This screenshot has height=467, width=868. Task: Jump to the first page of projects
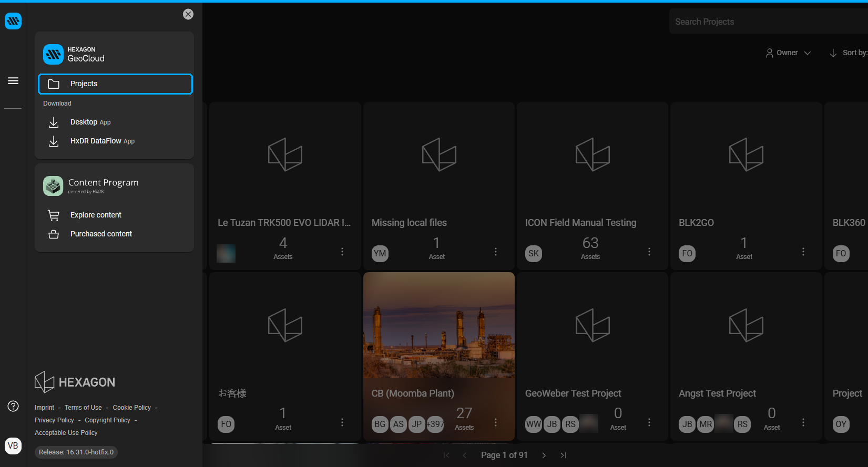coord(446,455)
